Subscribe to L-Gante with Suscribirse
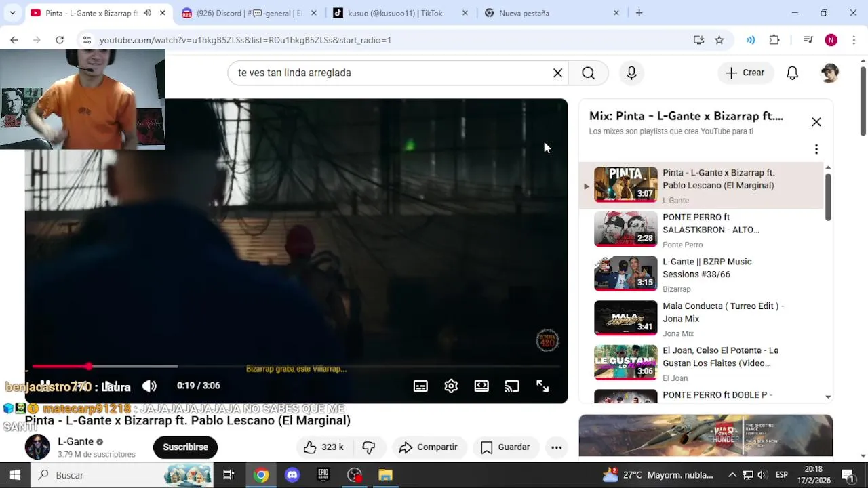This screenshot has height=488, width=868. click(x=185, y=447)
